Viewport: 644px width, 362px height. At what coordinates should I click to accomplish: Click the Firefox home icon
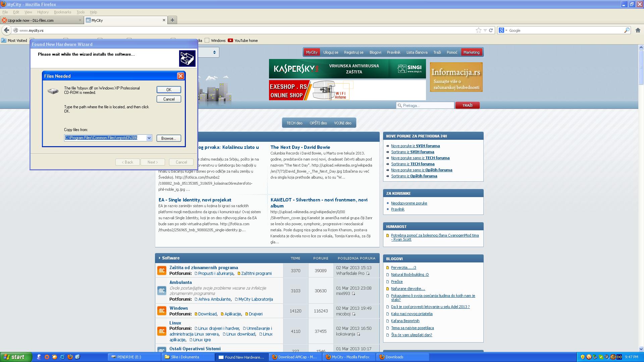tap(638, 31)
